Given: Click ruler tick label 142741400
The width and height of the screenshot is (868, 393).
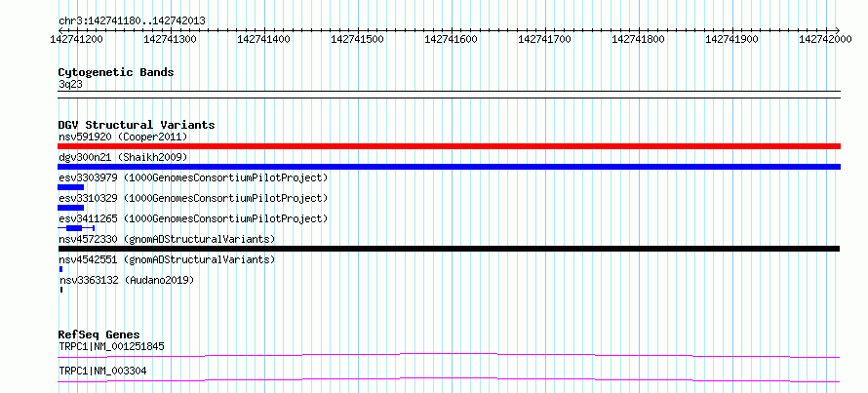Looking at the screenshot, I should (x=263, y=39).
